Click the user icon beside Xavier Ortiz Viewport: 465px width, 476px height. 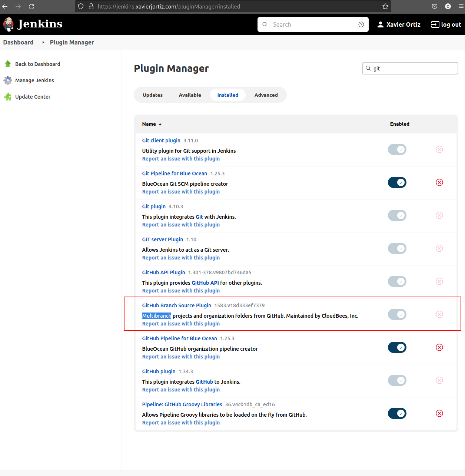pos(380,24)
